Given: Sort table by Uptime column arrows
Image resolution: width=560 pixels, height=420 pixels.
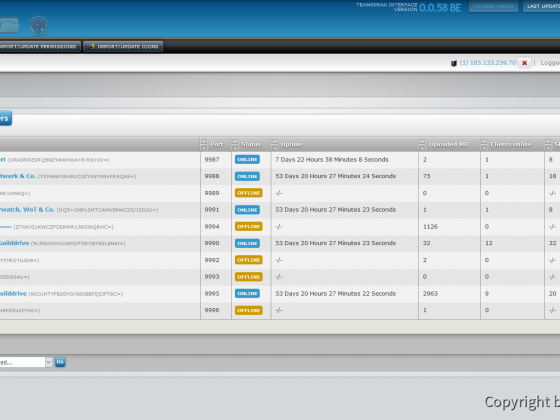Looking at the screenshot, I should (x=274, y=144).
